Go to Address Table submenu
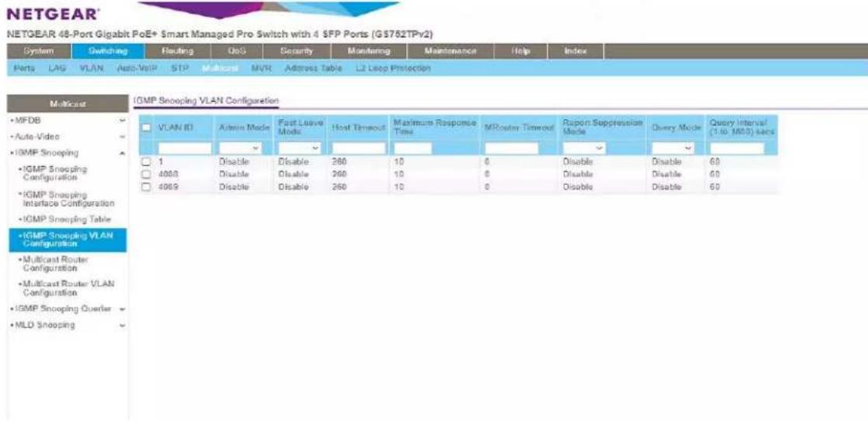Image resolution: width=868 pixels, height=421 pixels. coord(314,68)
